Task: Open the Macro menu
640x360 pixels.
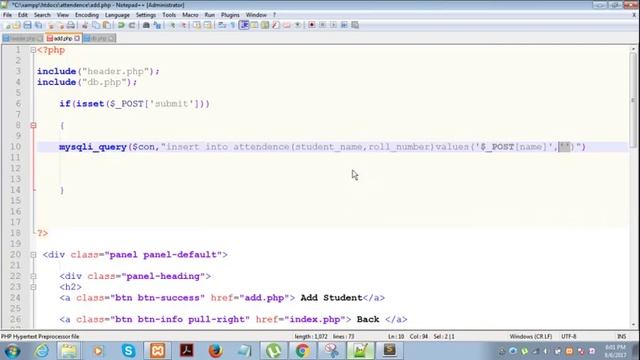Action: click(x=190, y=15)
